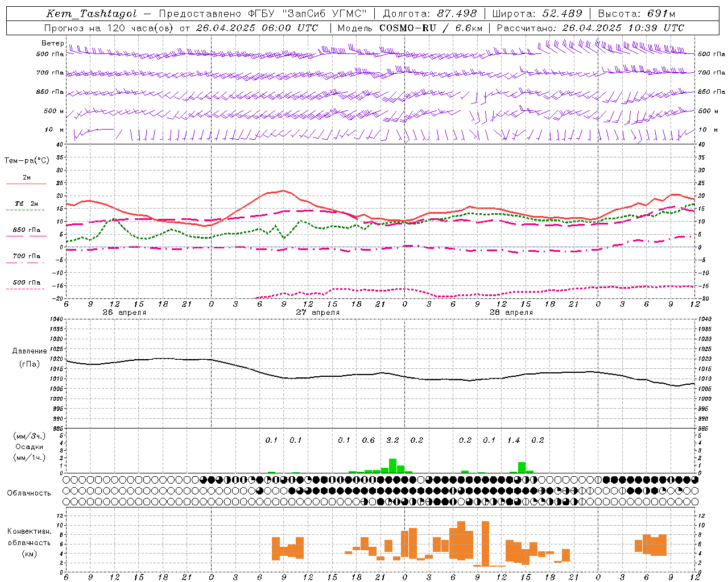
Task: Click the 1.4 precipitation value
Action: click(x=514, y=440)
